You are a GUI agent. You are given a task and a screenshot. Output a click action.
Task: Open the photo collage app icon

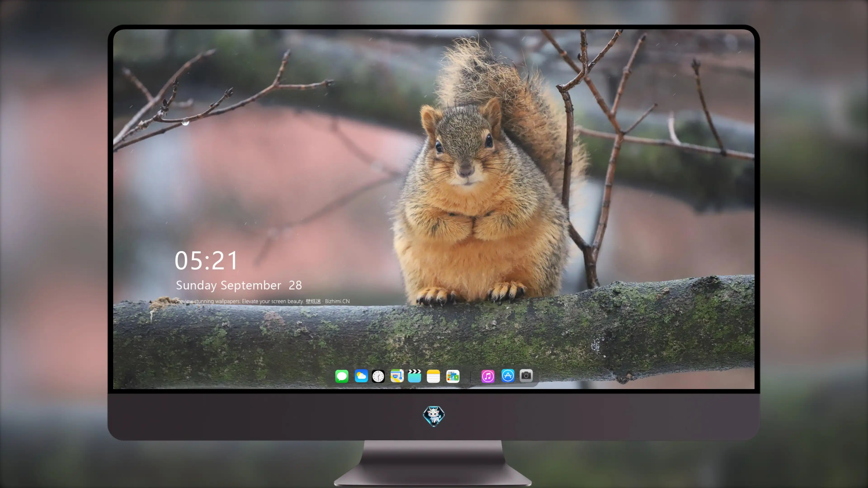[453, 376]
